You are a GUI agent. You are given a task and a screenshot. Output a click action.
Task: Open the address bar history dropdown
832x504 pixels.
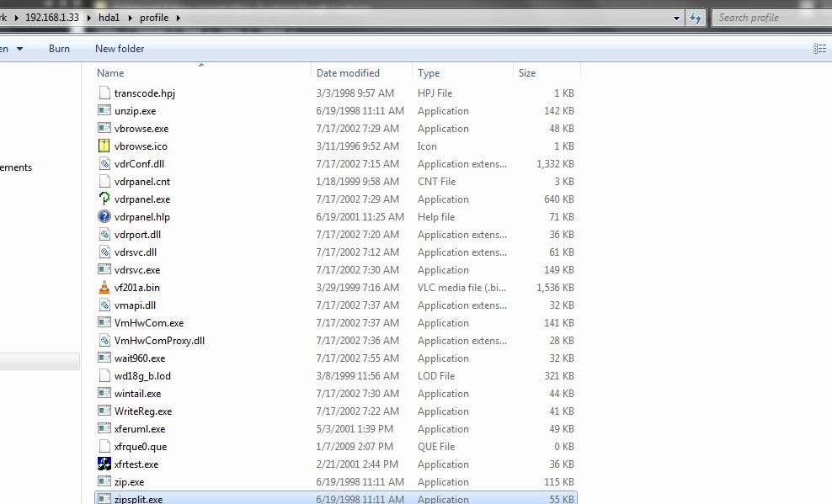tap(677, 18)
